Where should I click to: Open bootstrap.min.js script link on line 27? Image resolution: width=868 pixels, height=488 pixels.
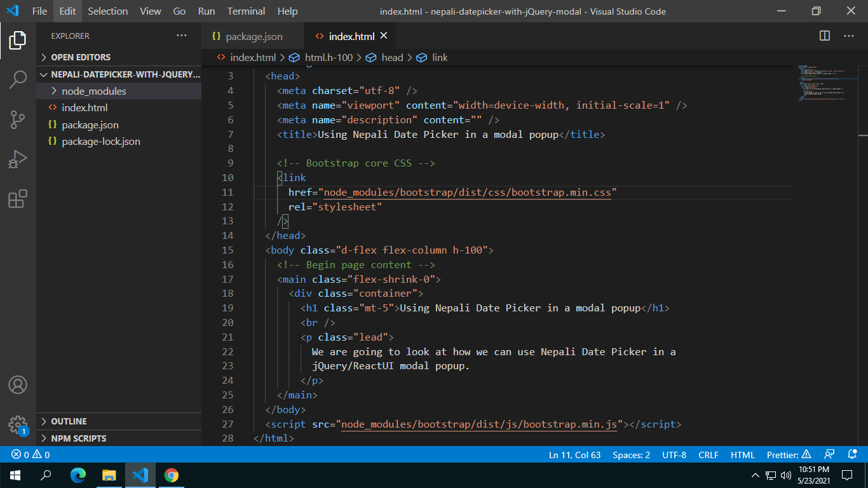pos(479,424)
